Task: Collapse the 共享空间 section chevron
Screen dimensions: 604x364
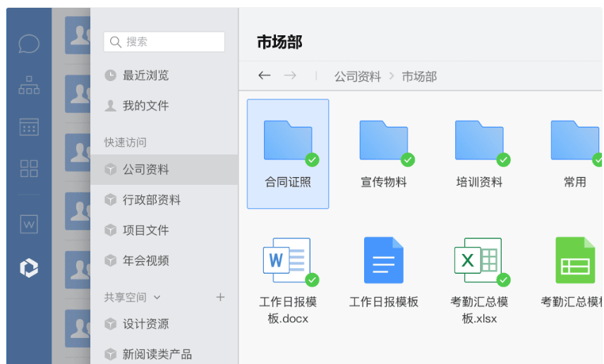Action: (157, 298)
